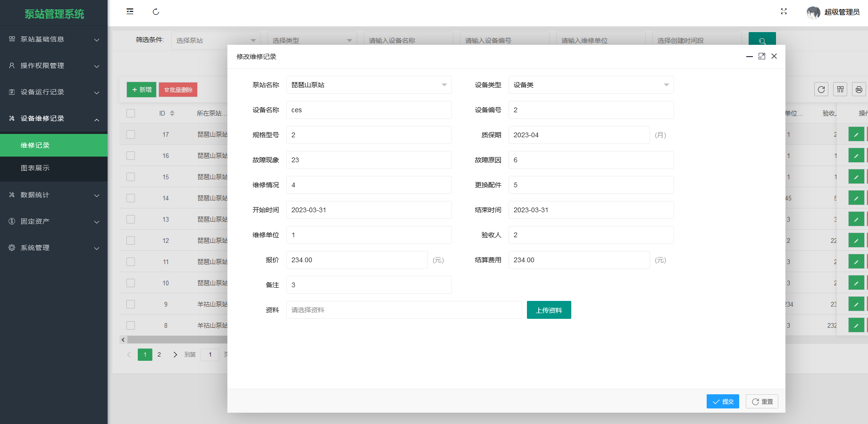
Task: Collapse the sidebar with the menu fold icon
Action: click(130, 11)
